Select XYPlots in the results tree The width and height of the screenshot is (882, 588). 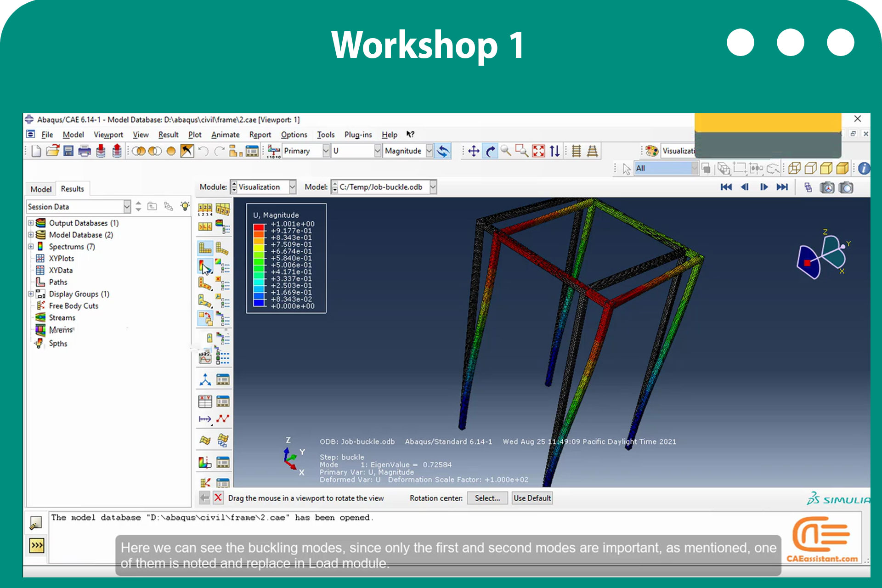[61, 259]
